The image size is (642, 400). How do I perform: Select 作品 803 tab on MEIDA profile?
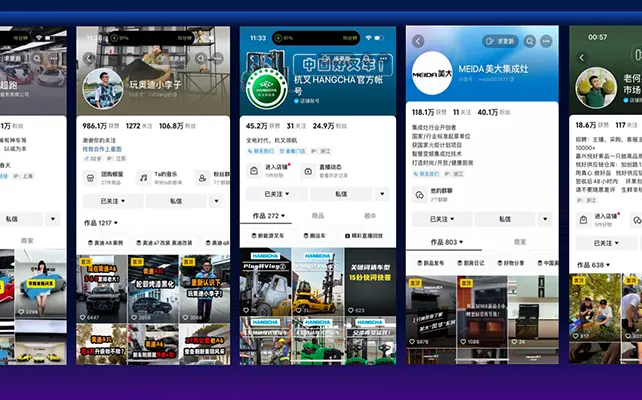(x=446, y=242)
